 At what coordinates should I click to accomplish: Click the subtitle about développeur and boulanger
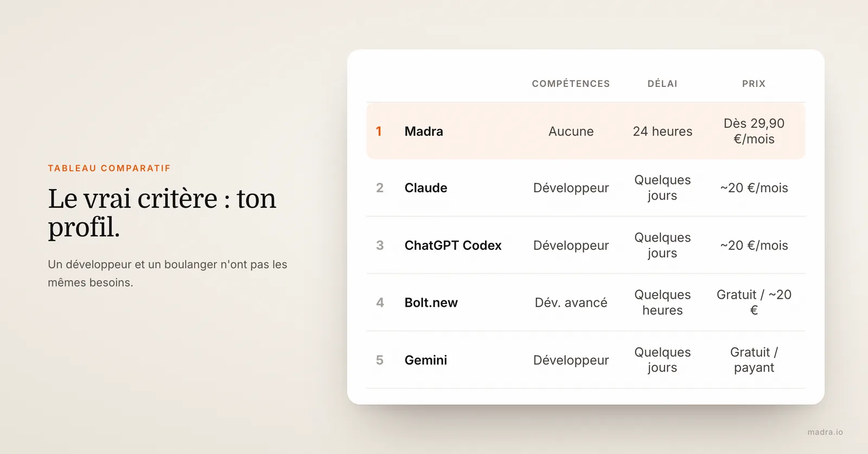(x=168, y=273)
